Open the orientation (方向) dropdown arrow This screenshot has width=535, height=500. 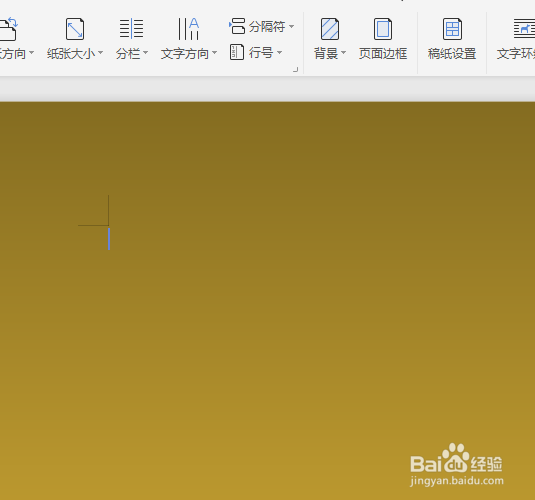click(31, 53)
